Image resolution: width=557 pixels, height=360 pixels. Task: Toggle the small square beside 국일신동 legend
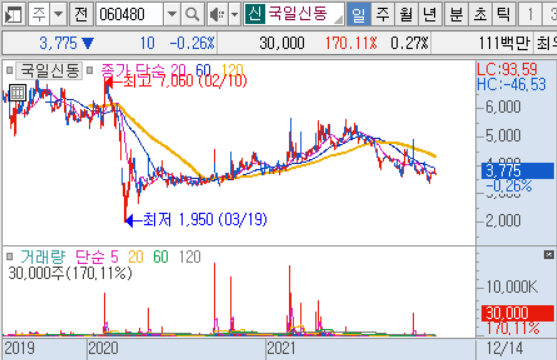pyautogui.click(x=10, y=71)
